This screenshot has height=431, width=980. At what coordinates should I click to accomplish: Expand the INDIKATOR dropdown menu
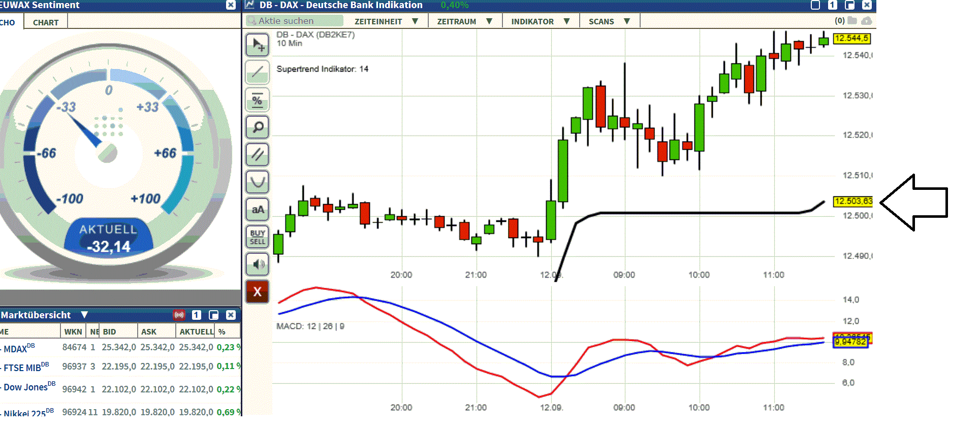(541, 21)
